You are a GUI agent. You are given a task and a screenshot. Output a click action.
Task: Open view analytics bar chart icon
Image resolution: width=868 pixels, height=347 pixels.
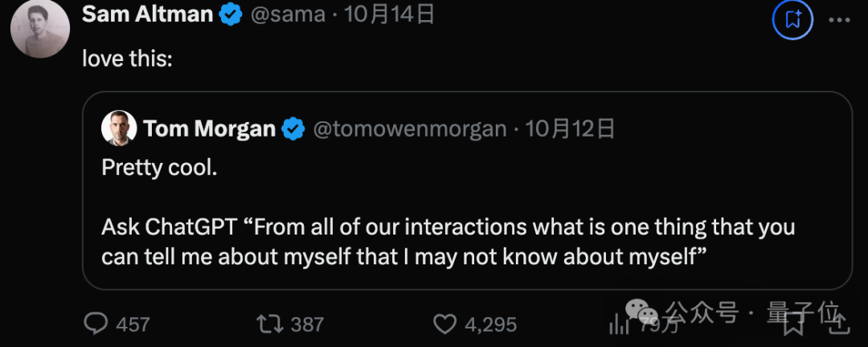click(x=620, y=324)
